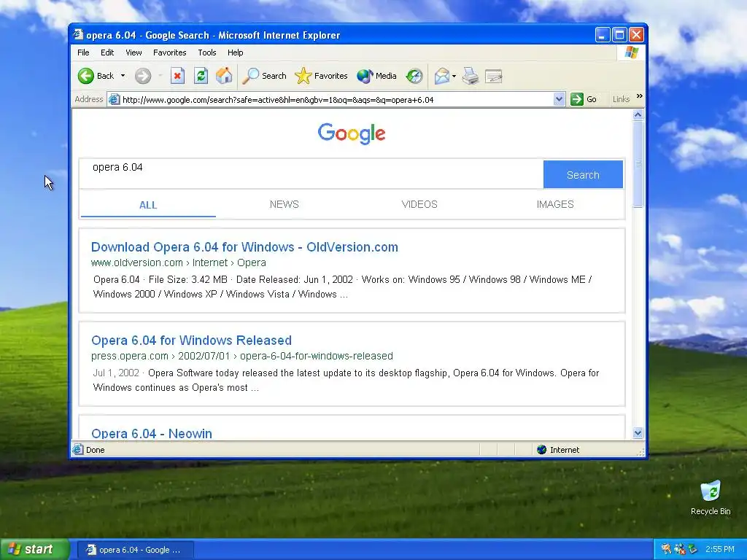Open the Opera 6.04 - Neowin link
This screenshot has height=560, width=747.
(x=152, y=433)
